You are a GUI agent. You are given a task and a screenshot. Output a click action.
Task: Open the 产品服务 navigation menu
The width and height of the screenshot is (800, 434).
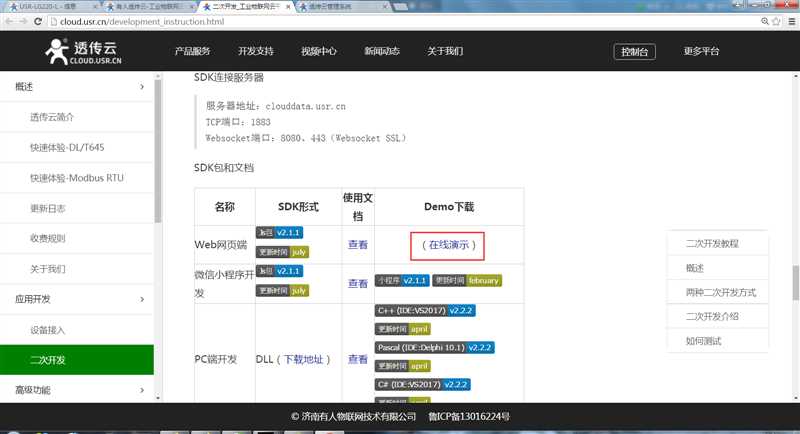192,51
